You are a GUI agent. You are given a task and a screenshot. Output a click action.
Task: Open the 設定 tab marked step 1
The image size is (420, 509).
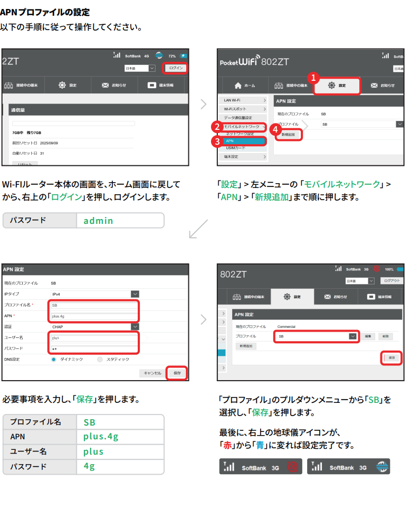point(337,86)
